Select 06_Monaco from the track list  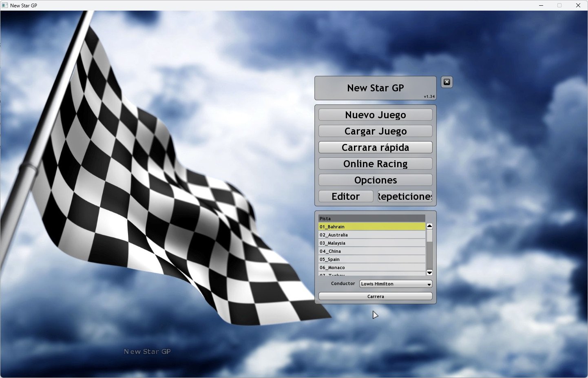pos(371,267)
